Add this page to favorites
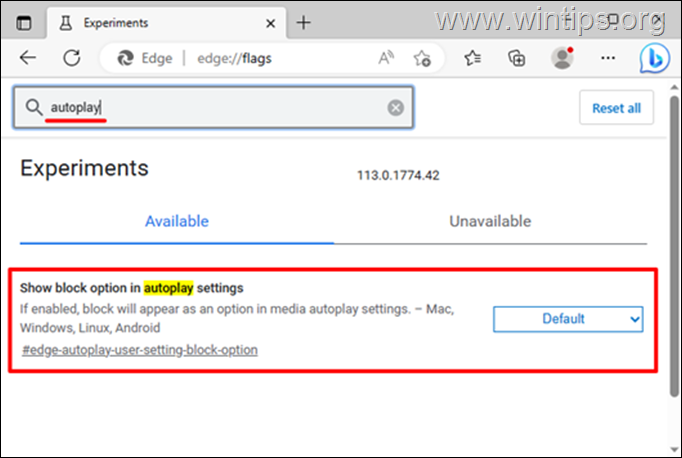The width and height of the screenshot is (682, 458). [x=422, y=58]
